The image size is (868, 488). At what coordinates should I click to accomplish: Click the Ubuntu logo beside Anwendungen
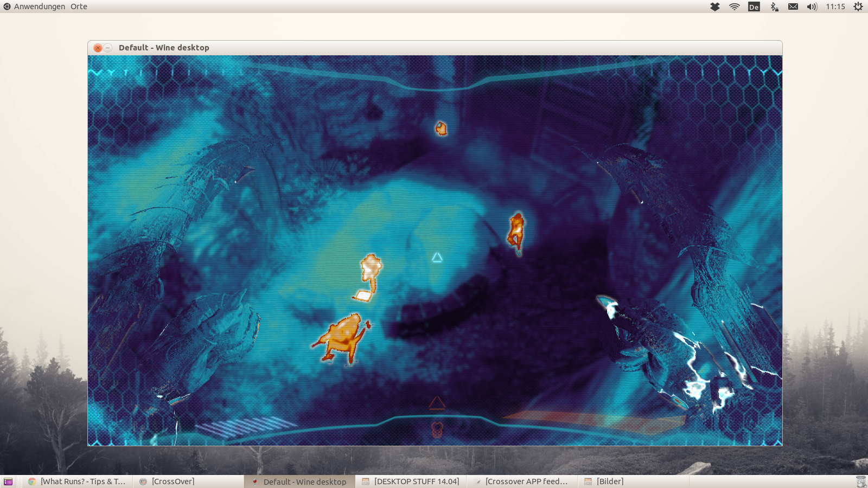[7, 7]
